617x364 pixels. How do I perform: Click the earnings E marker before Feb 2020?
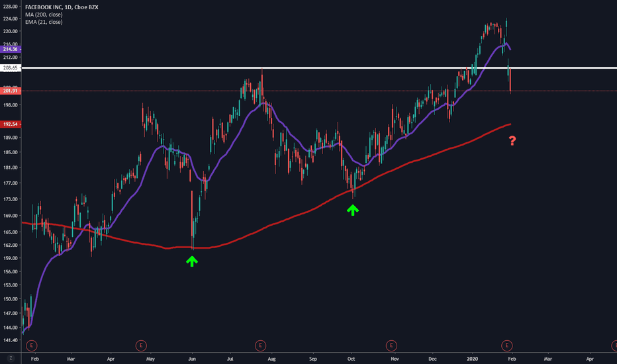click(507, 346)
